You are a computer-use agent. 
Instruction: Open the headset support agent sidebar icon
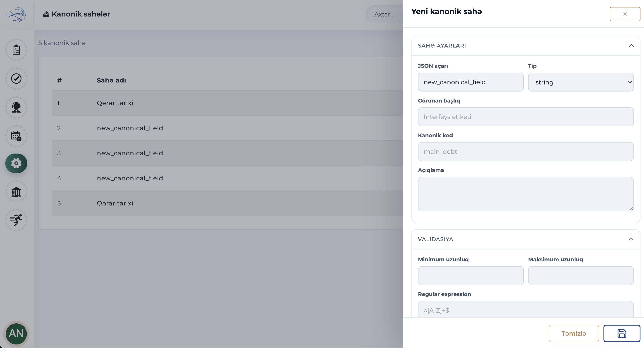coord(16,107)
